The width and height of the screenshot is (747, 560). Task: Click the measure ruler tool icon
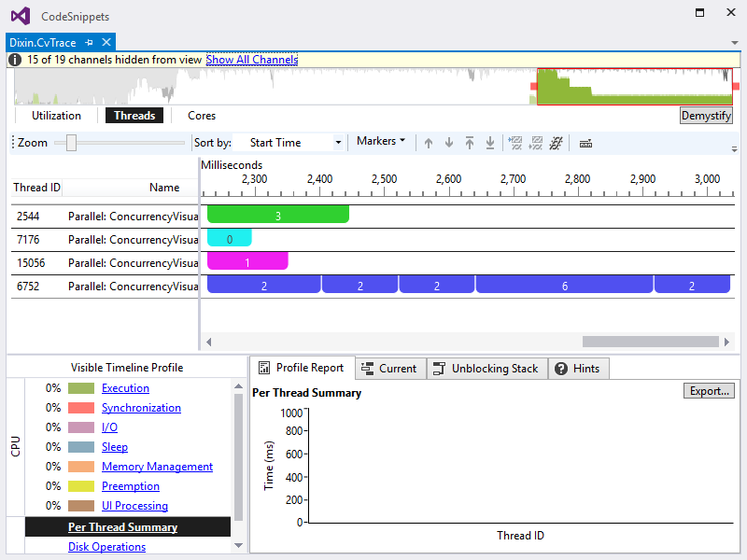pos(585,144)
